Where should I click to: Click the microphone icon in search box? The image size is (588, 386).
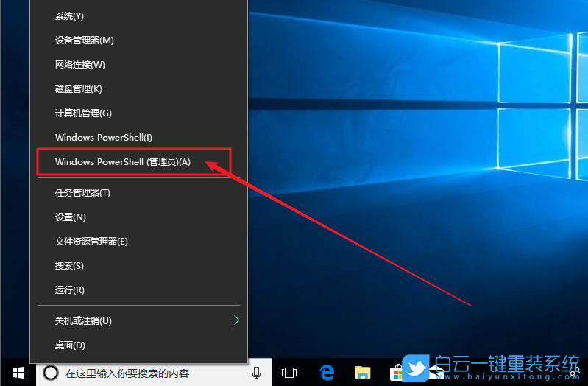[256, 373]
